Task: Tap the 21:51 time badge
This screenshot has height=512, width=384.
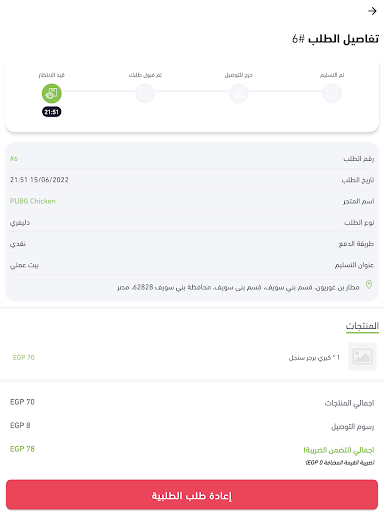Action: coord(52,112)
